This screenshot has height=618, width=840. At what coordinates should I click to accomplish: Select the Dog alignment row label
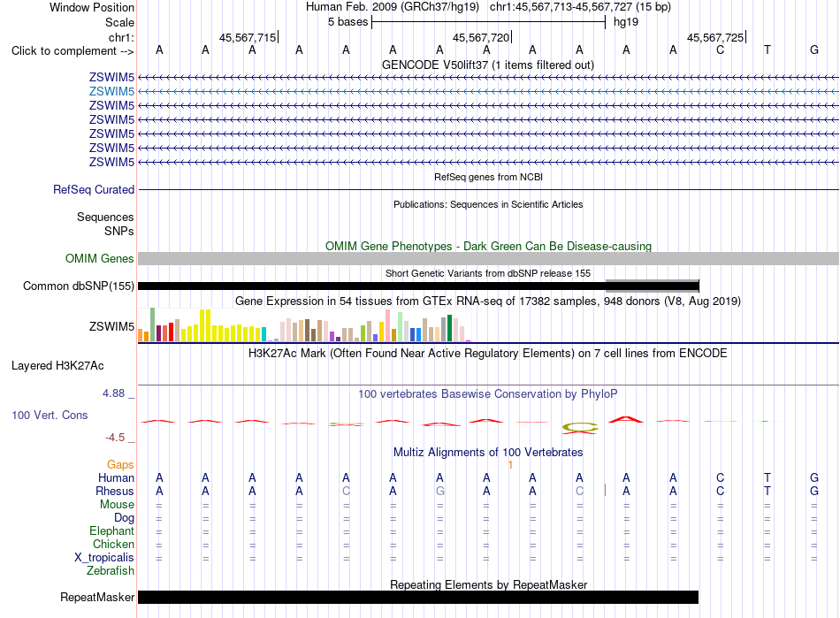point(124,518)
